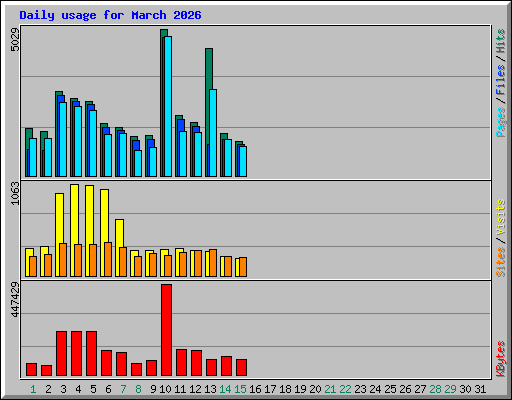The height and width of the screenshot is (400, 512).
Task: Click the red KBytes bar for day 3
Action: [x=61, y=353]
